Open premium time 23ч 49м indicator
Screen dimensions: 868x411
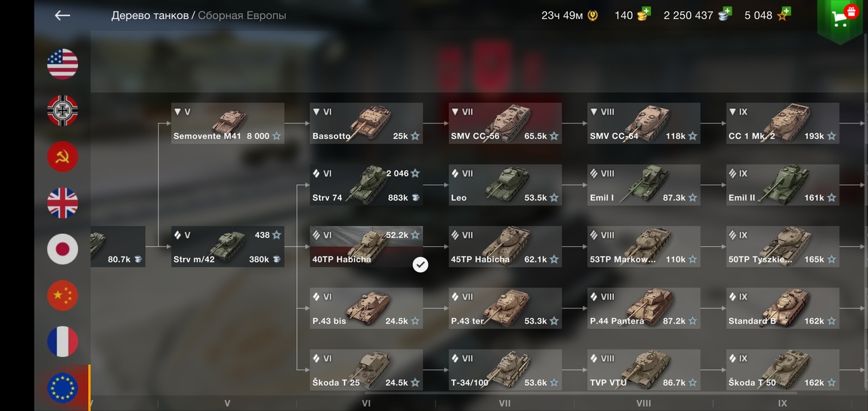(x=570, y=15)
